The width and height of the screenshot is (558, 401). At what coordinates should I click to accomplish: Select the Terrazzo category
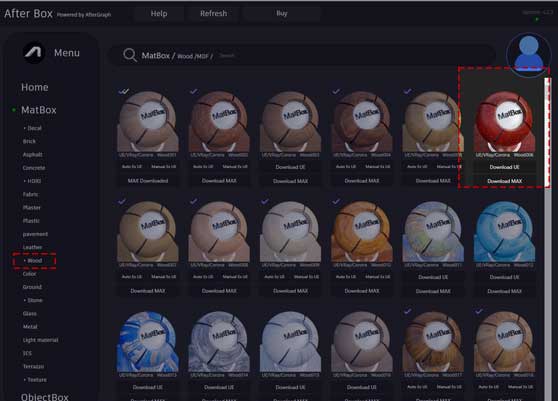[33, 366]
